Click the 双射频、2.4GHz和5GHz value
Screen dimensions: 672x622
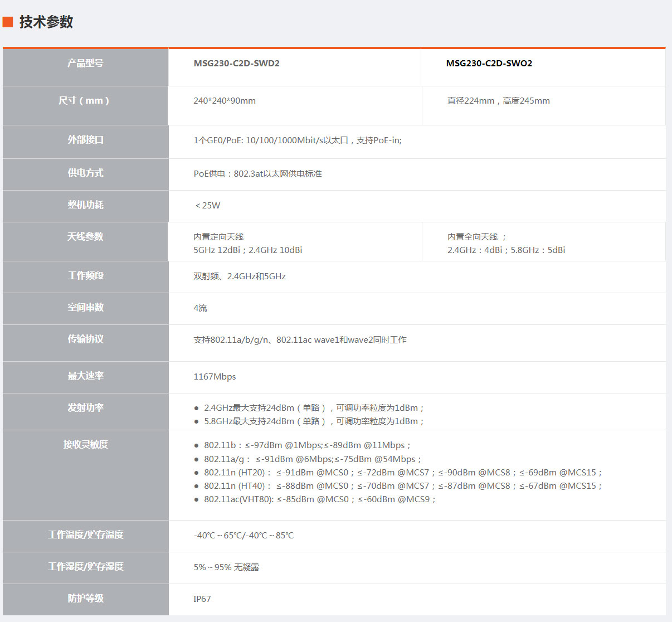(x=240, y=276)
